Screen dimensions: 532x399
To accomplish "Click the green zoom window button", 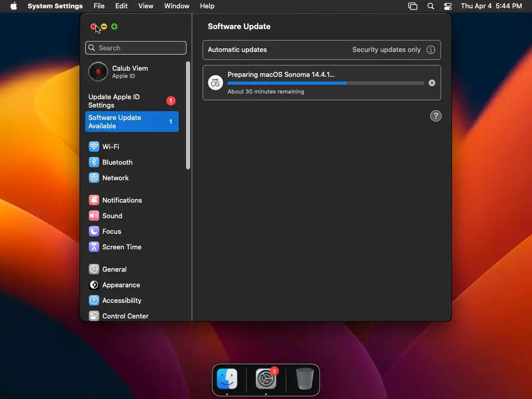I will [x=114, y=26].
